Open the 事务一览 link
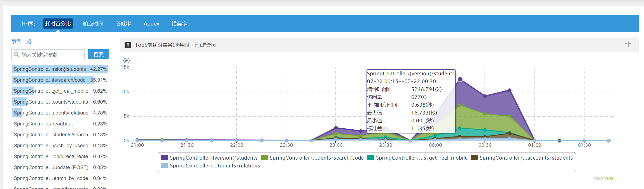 point(21,41)
